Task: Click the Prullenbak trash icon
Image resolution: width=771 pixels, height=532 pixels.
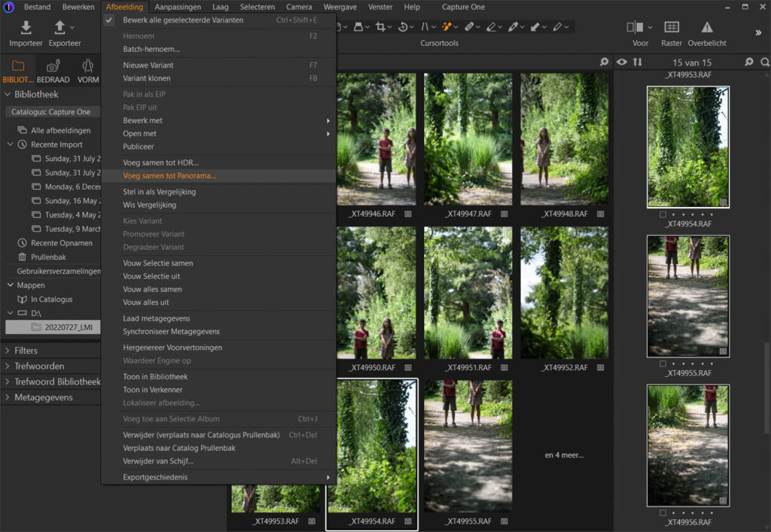Action: (x=22, y=257)
